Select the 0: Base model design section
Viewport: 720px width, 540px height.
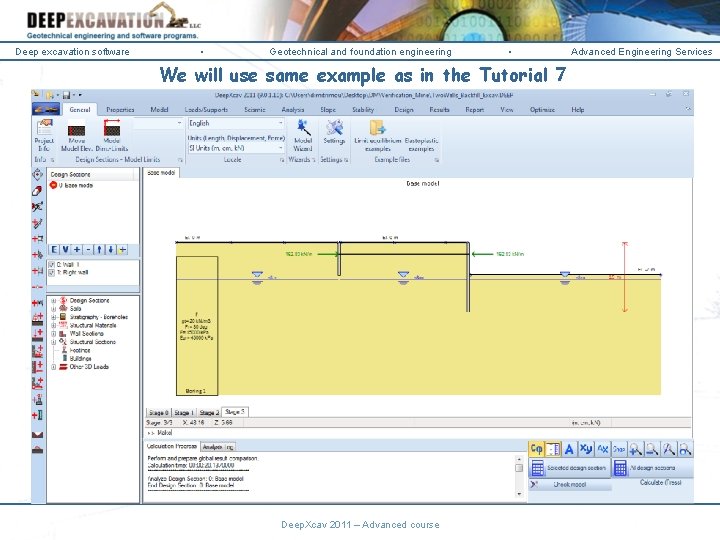click(x=72, y=185)
